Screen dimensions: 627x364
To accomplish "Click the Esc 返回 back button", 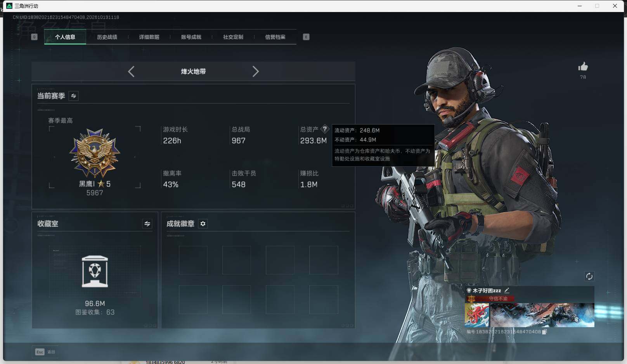I will coord(45,352).
